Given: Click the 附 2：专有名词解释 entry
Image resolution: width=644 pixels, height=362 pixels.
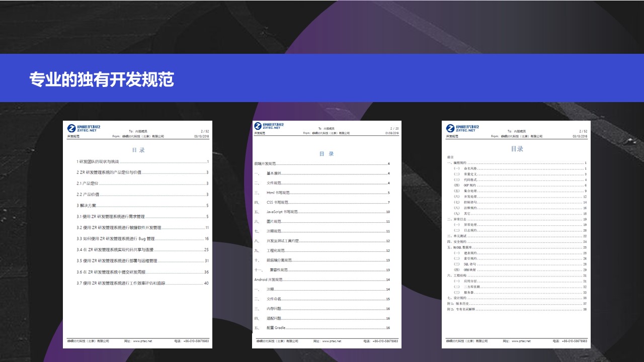Looking at the screenshot, I should [x=517, y=309].
